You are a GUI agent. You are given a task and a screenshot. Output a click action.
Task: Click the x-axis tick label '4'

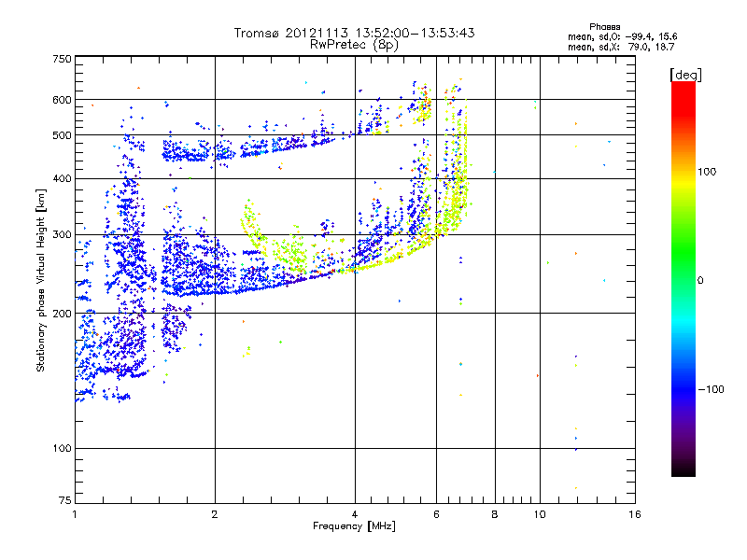355,514
